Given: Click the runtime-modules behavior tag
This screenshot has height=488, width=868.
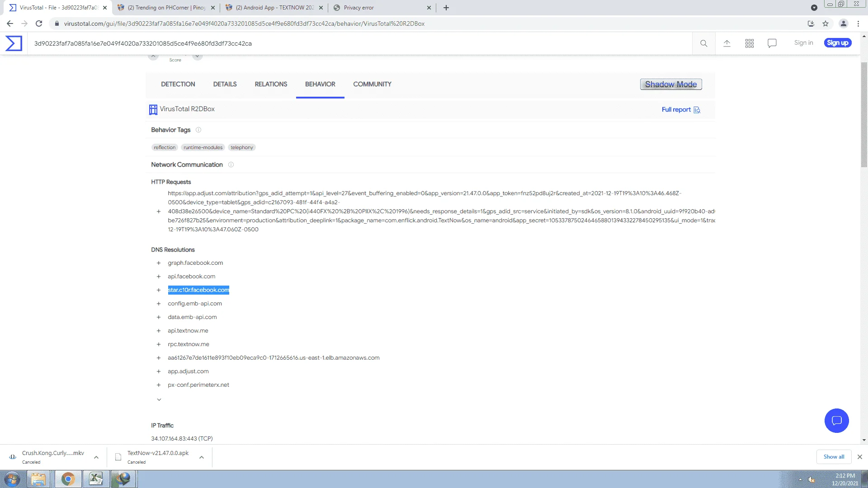Looking at the screenshot, I should (x=203, y=147).
